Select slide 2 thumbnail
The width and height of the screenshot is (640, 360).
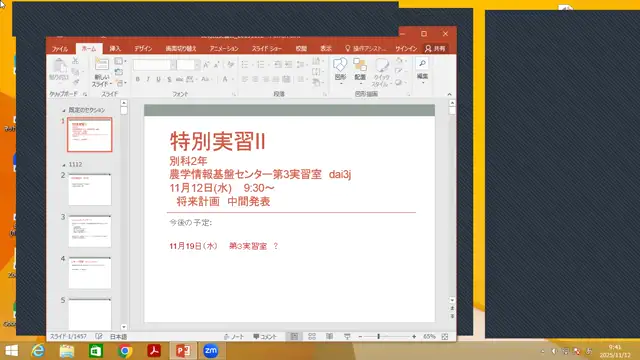tap(90, 189)
